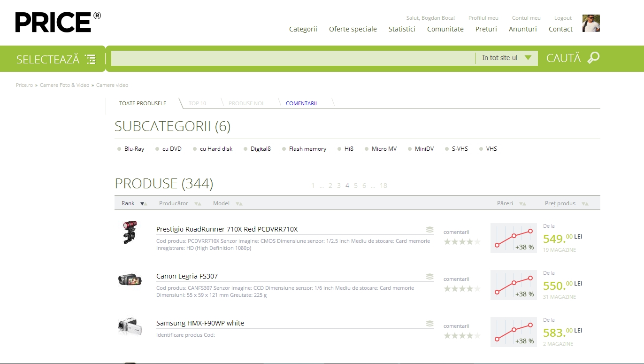644x364 pixels.
Task: Open the price trend chart for Canon Legria
Action: pyautogui.click(x=514, y=285)
